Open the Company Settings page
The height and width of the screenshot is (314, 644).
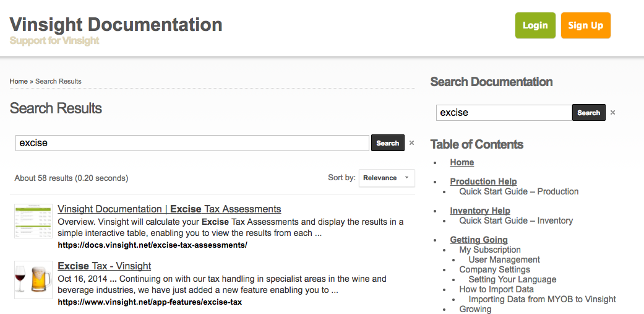[494, 269]
